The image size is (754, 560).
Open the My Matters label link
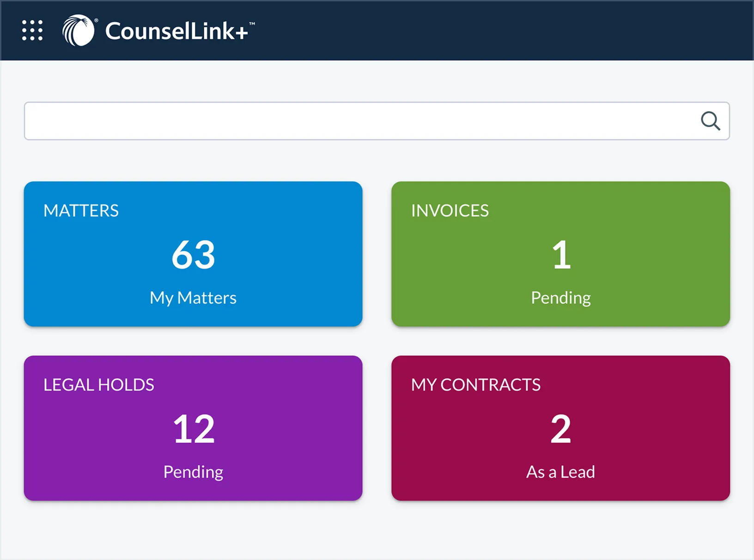[193, 298]
